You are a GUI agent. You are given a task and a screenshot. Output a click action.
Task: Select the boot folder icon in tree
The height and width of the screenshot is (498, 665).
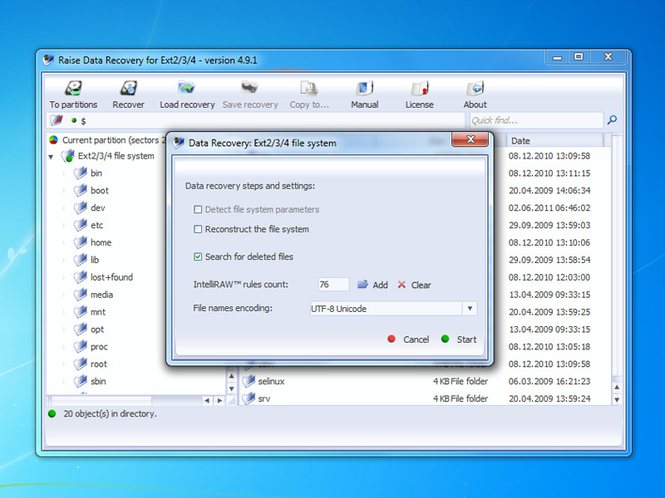click(80, 190)
